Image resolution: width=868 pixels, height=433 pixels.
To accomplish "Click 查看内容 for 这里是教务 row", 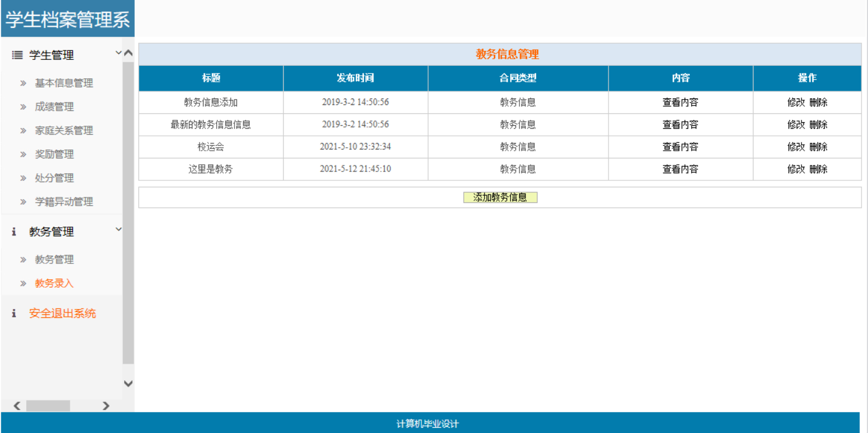I will [680, 169].
